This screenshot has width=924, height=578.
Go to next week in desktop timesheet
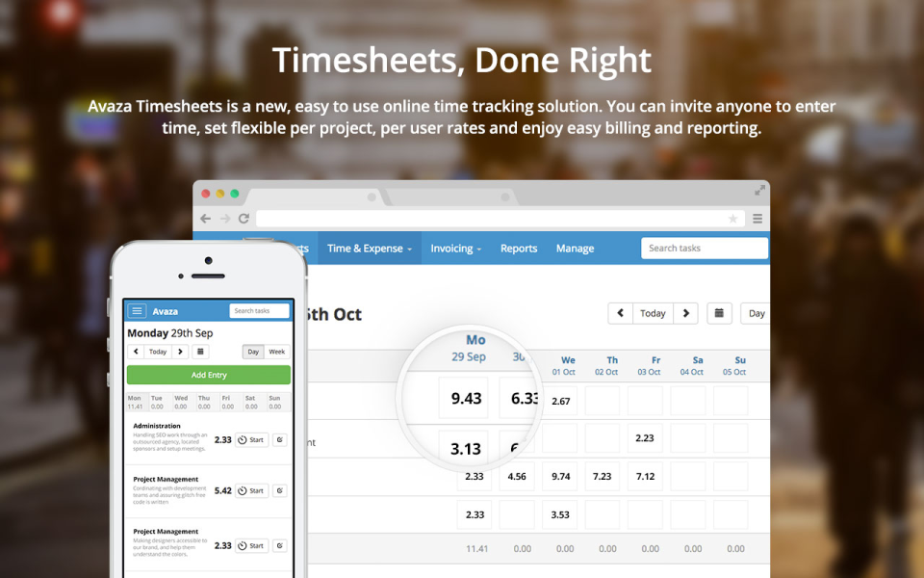pos(685,313)
